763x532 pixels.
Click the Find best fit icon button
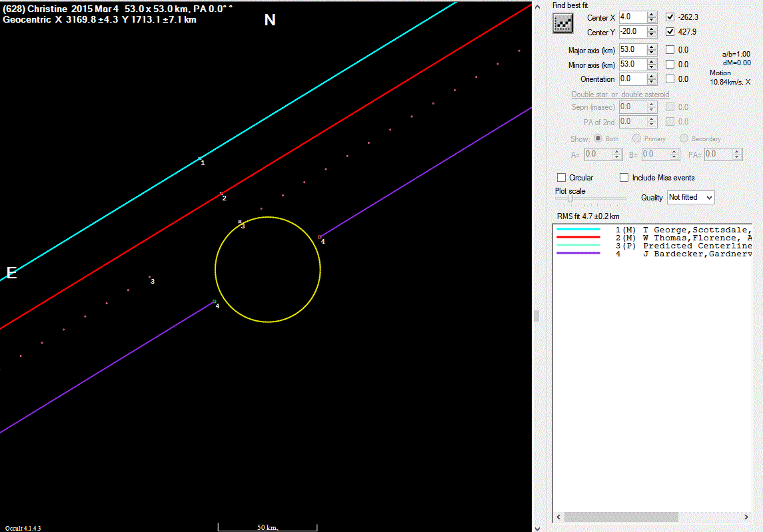click(x=564, y=23)
